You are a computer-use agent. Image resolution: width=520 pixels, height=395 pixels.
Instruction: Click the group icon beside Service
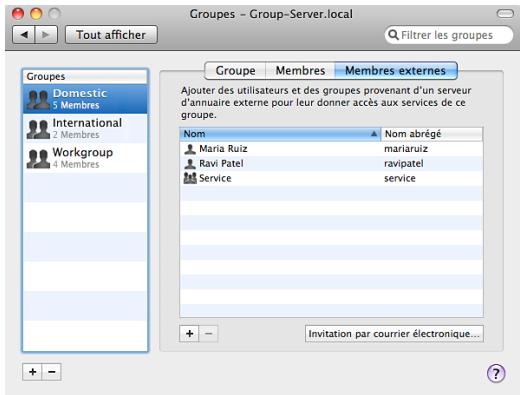190,178
